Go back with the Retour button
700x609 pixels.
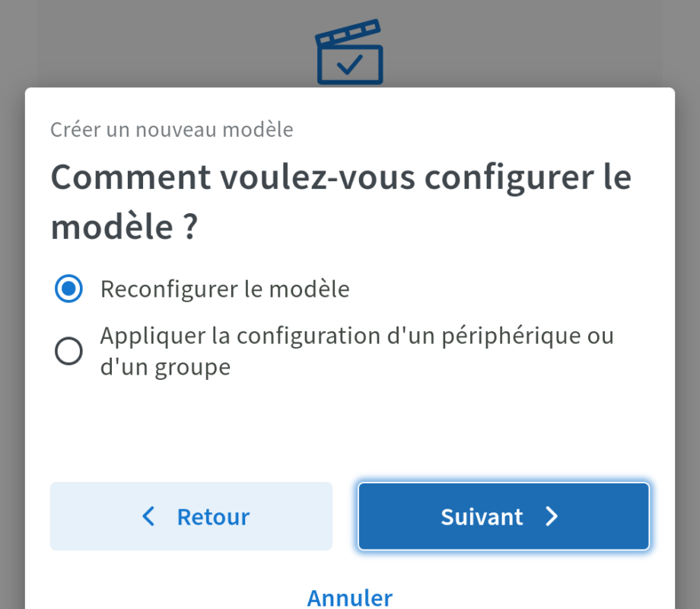(x=191, y=517)
